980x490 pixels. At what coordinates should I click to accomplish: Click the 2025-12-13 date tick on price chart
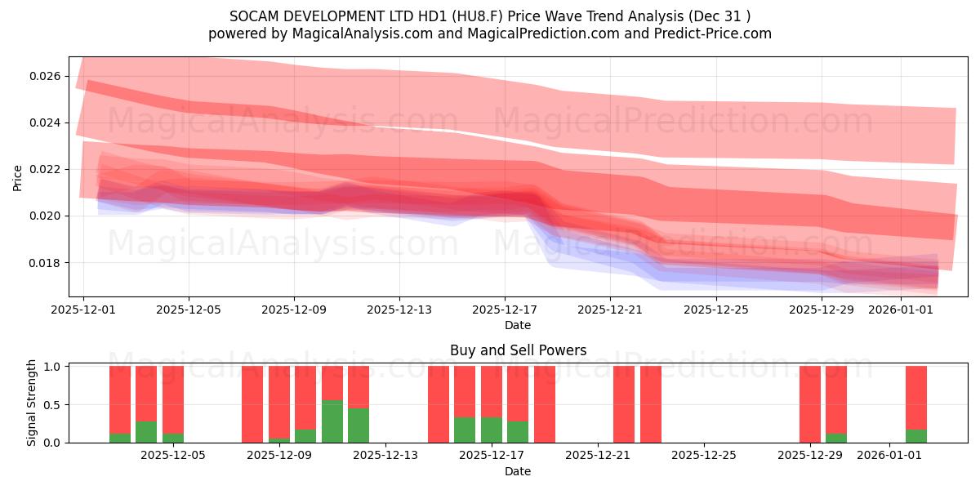pos(399,310)
